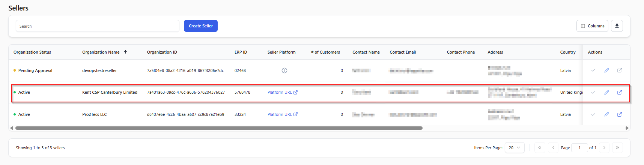Image resolution: width=644 pixels, height=165 pixels.
Task: Click the page number input box
Action: [579, 148]
